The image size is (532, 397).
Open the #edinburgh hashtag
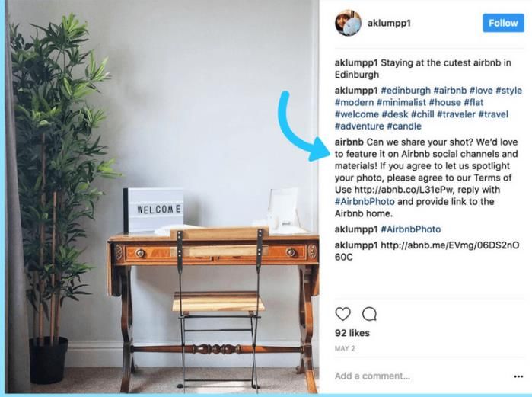click(x=406, y=91)
